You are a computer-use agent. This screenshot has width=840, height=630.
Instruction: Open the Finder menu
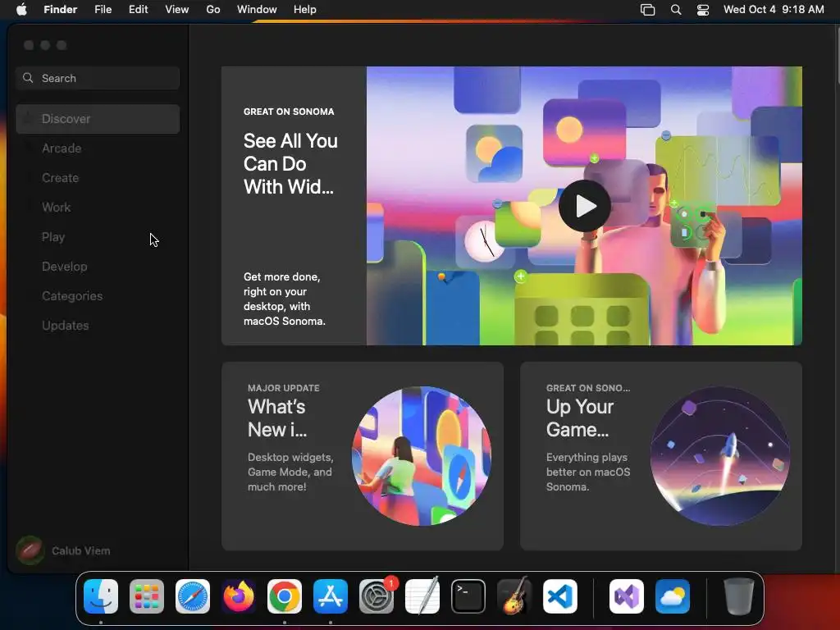point(61,10)
